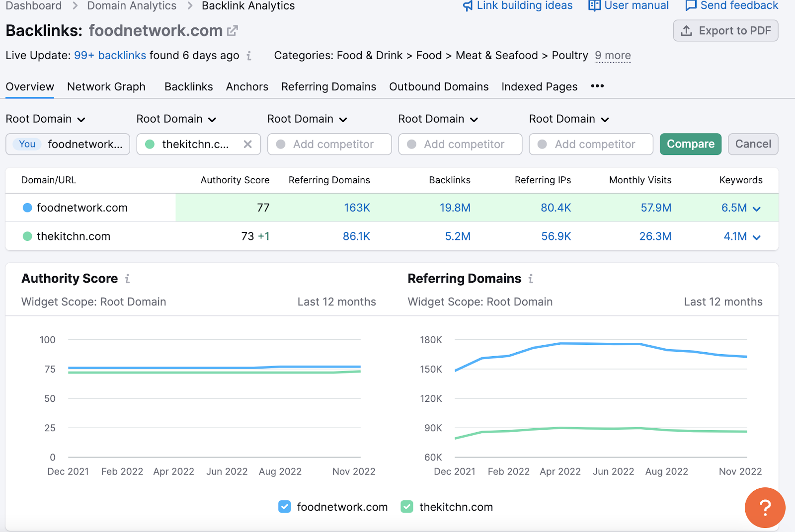Image resolution: width=795 pixels, height=532 pixels.
Task: Open thekitchn.com 5.2M backlinks value
Action: pyautogui.click(x=458, y=236)
